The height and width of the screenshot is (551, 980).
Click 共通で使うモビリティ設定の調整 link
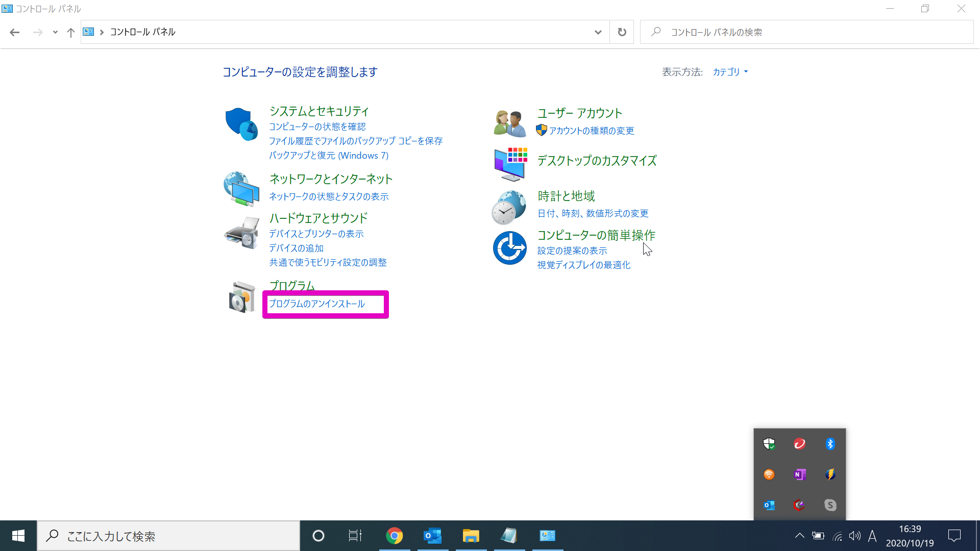tap(328, 262)
